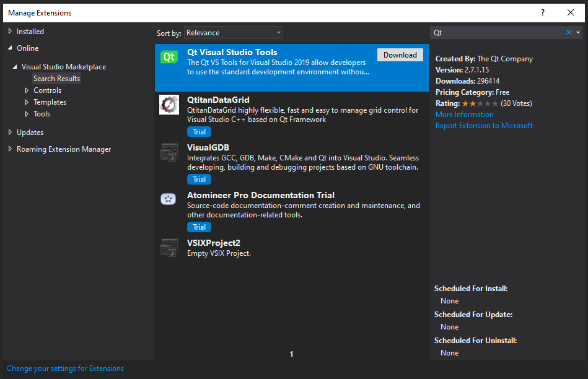Open Change your settings for Extensions link
This screenshot has width=588, height=379.
tap(65, 368)
